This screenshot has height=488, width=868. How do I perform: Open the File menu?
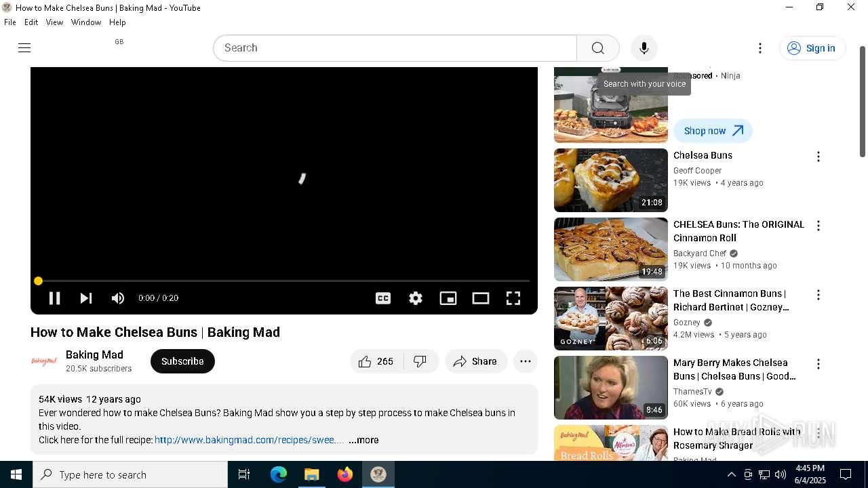click(10, 22)
